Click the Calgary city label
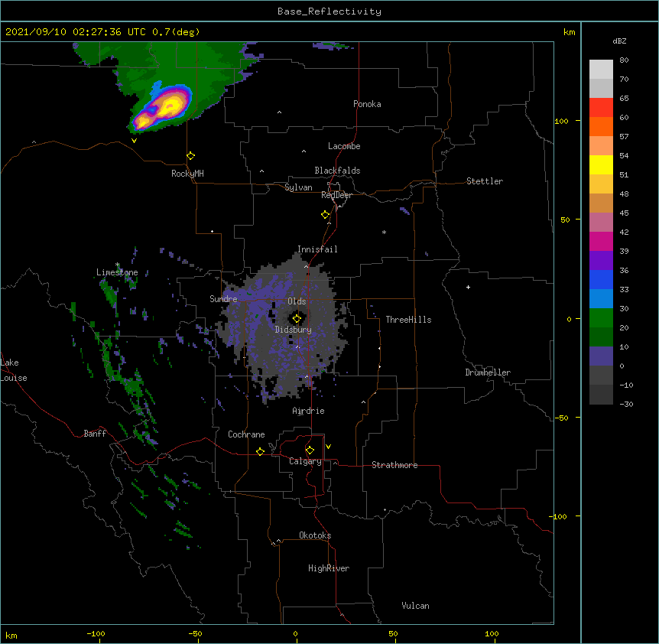659x644 pixels. tap(305, 461)
